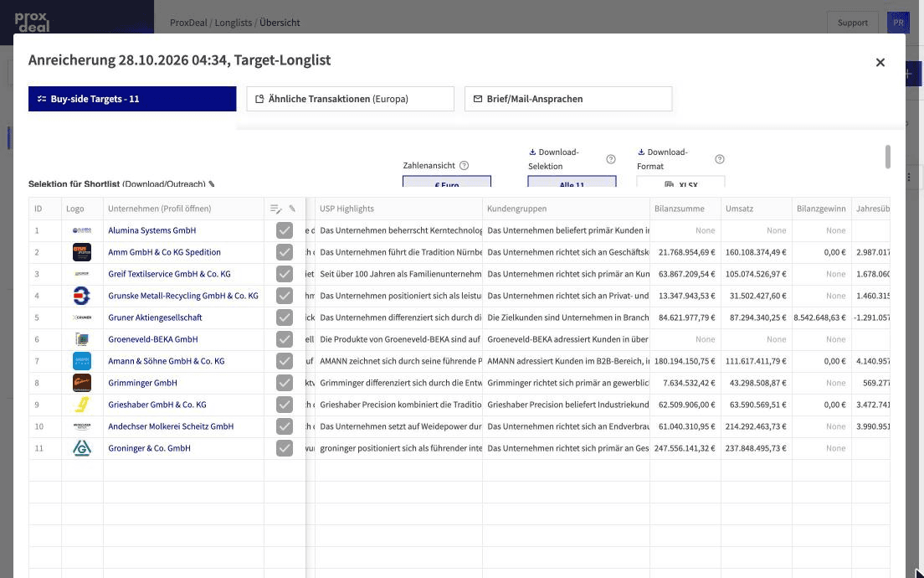Click the Umsatz column header
The height and width of the screenshot is (578, 924).
pyautogui.click(x=757, y=209)
